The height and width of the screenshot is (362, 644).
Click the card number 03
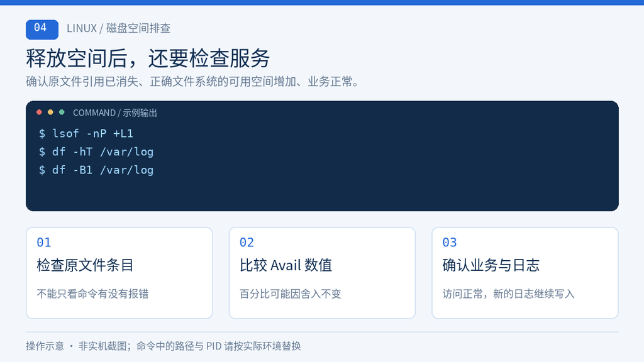point(450,243)
